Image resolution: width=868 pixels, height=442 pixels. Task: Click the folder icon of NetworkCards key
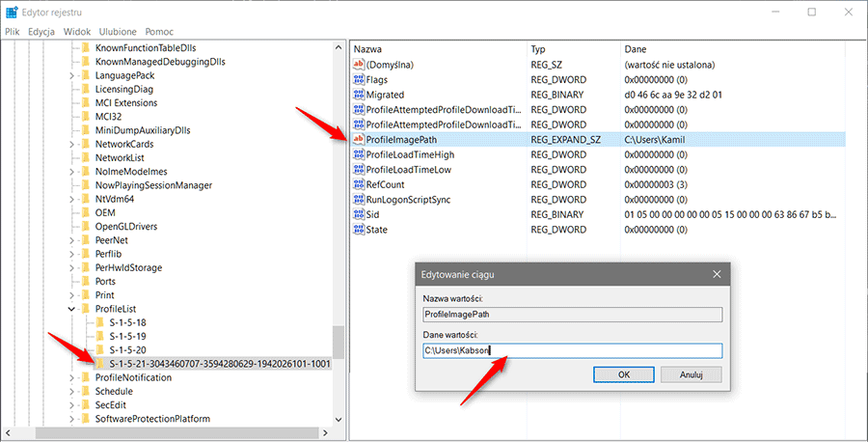(85, 144)
